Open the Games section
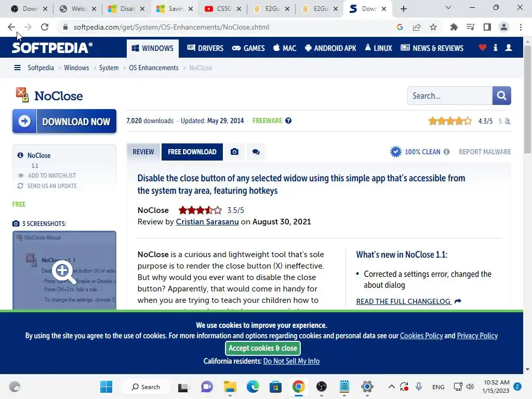The height and width of the screenshot is (399, 532). coord(248,48)
